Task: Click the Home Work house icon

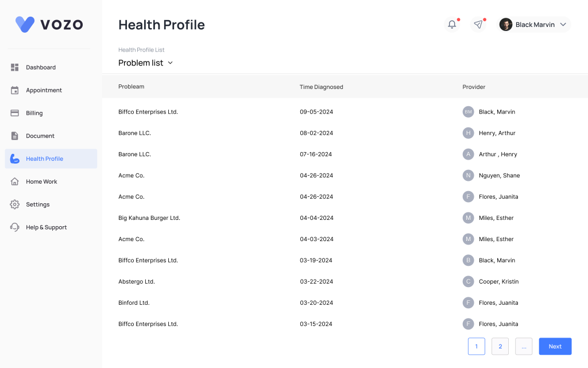Action: click(x=15, y=181)
